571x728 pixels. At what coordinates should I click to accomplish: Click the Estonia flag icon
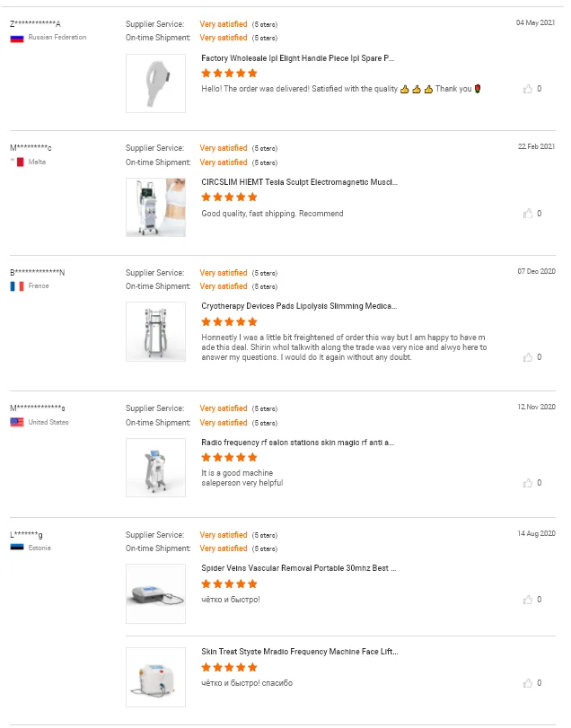[16, 548]
